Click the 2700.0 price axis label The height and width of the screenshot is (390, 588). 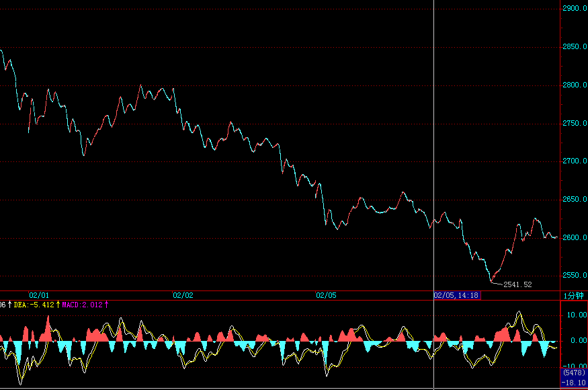coord(574,161)
